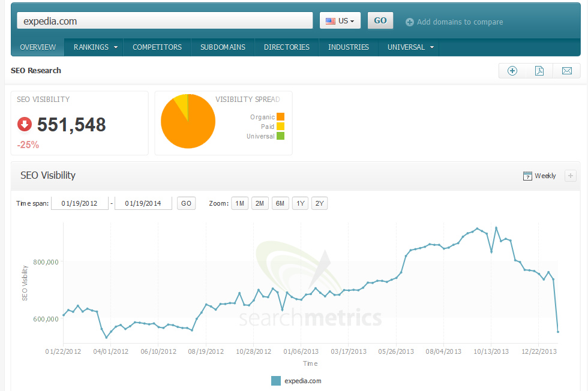Screen dimensions: 588x391
Task: Click the orange pie chart
Action: tap(188, 121)
